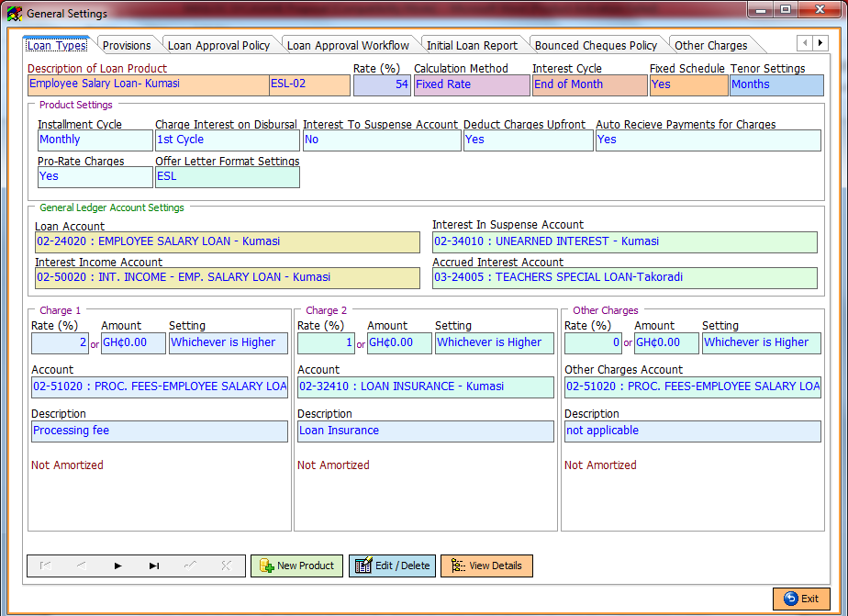Click Pro-Rate Charges field showing Yes
This screenshot has height=616, width=848.
coord(95,177)
